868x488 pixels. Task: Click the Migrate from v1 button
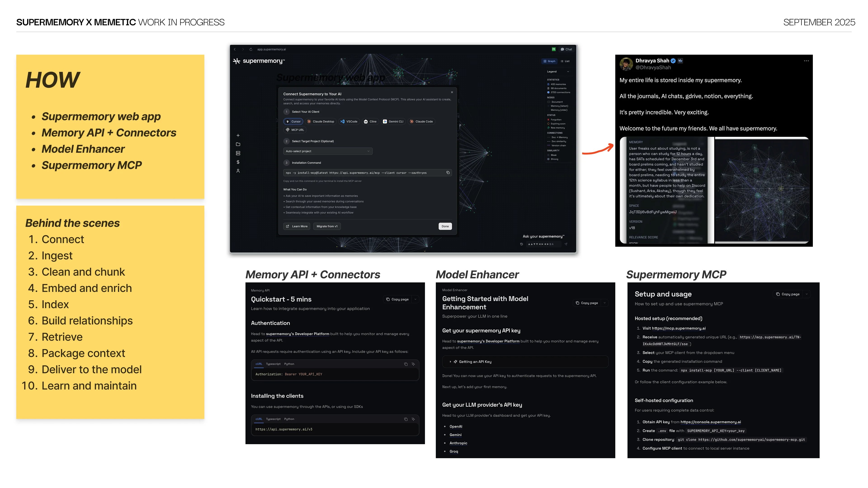pyautogui.click(x=327, y=226)
